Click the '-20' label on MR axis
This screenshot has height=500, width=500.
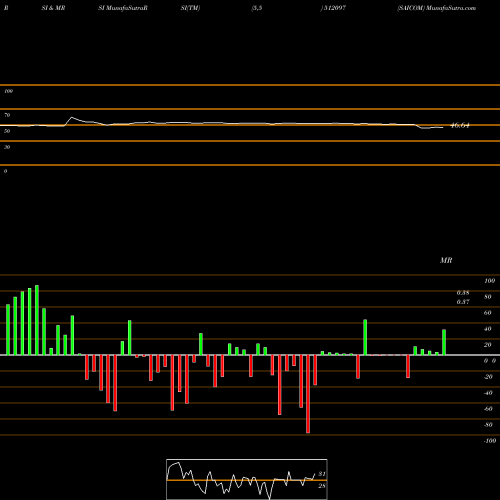point(488,377)
